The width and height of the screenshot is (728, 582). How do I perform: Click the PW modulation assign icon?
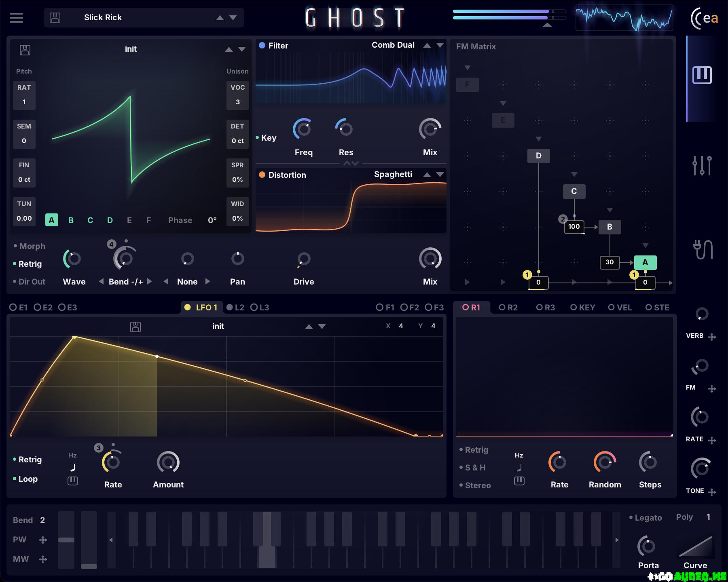(x=43, y=540)
